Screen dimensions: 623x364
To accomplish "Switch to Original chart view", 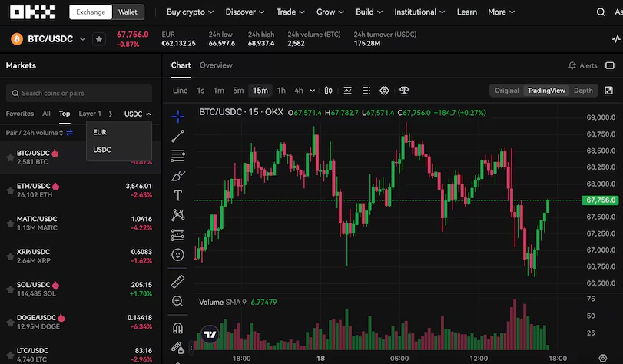I will pyautogui.click(x=506, y=91).
